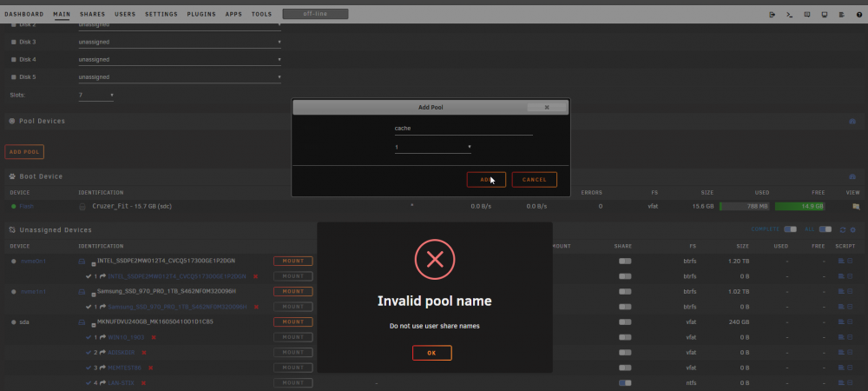The image size is (868, 391).
Task: Remove the WIN10_1903 partition via red X
Action: point(154,337)
